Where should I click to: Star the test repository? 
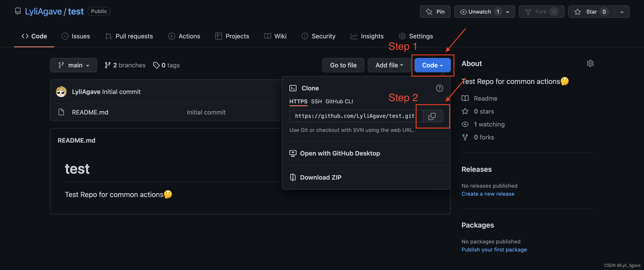591,12
